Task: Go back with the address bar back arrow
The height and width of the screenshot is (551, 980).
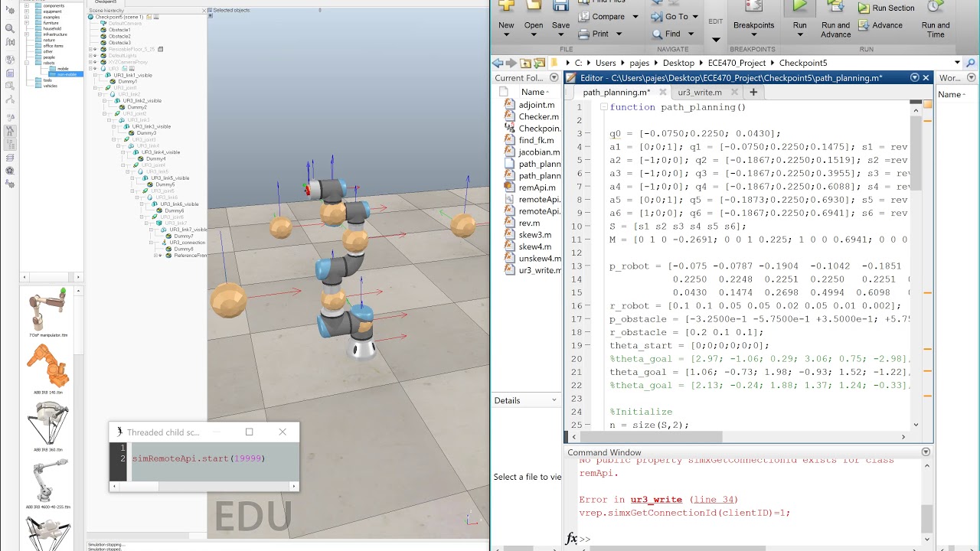Action: [498, 63]
